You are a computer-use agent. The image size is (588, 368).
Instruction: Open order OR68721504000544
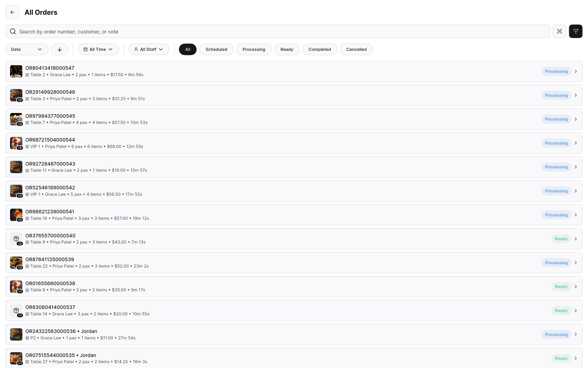pos(294,143)
